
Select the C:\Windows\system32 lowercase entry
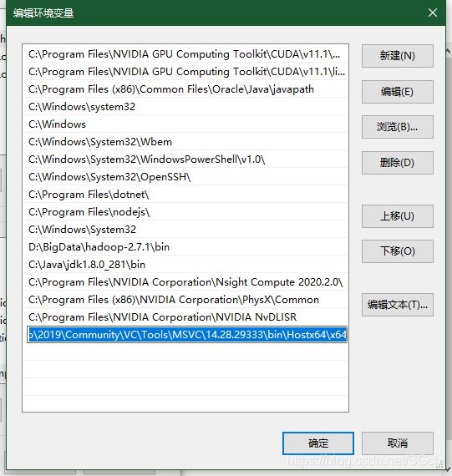(x=186, y=107)
